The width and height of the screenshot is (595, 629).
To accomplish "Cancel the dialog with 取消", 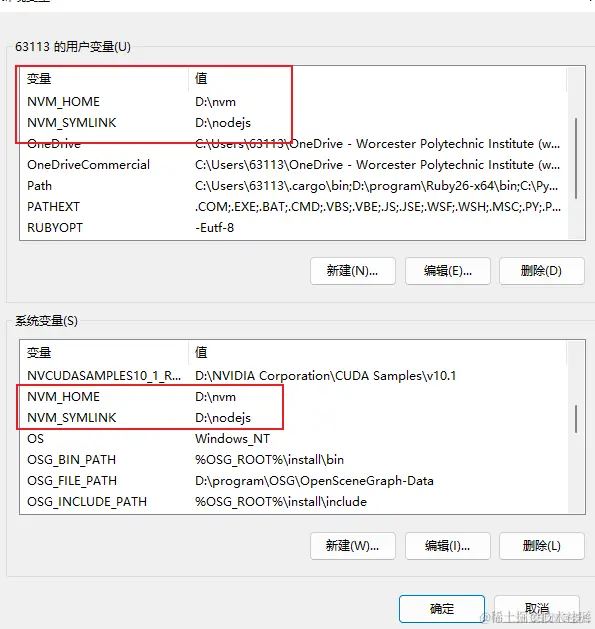I will 537,609.
